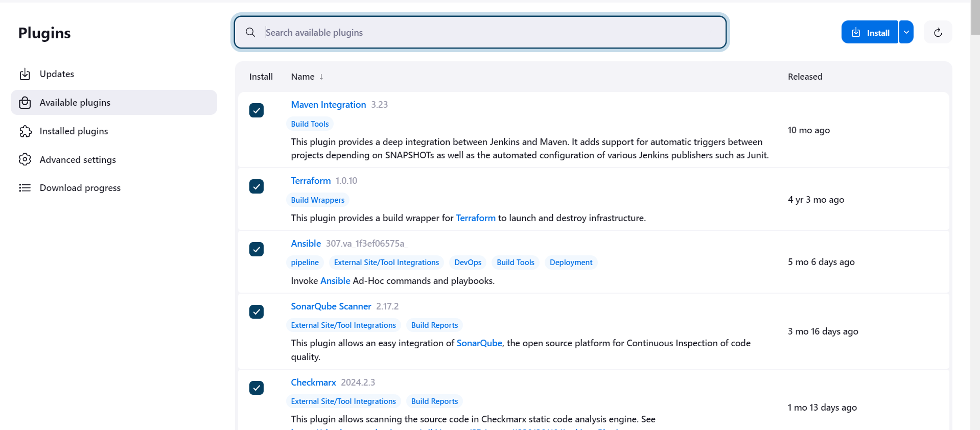Click the puzzle piece icon for Installed plugins
Viewport: 980px width, 430px height.
pyautogui.click(x=25, y=131)
